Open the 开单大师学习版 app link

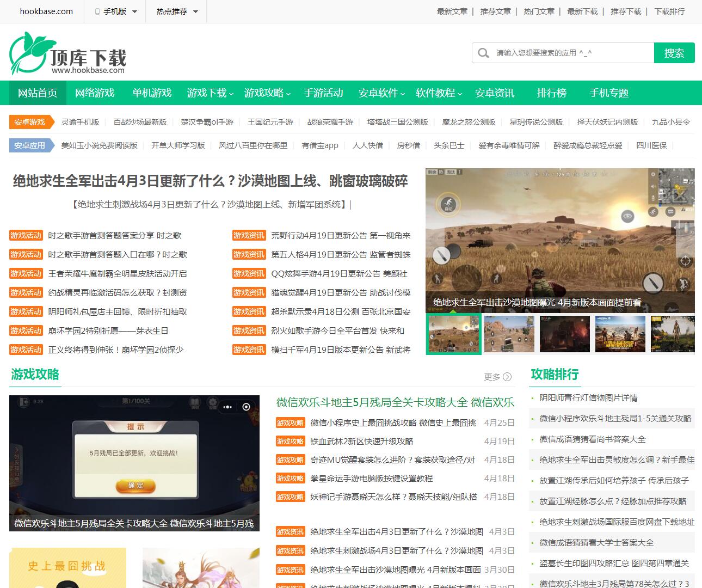[x=178, y=145]
